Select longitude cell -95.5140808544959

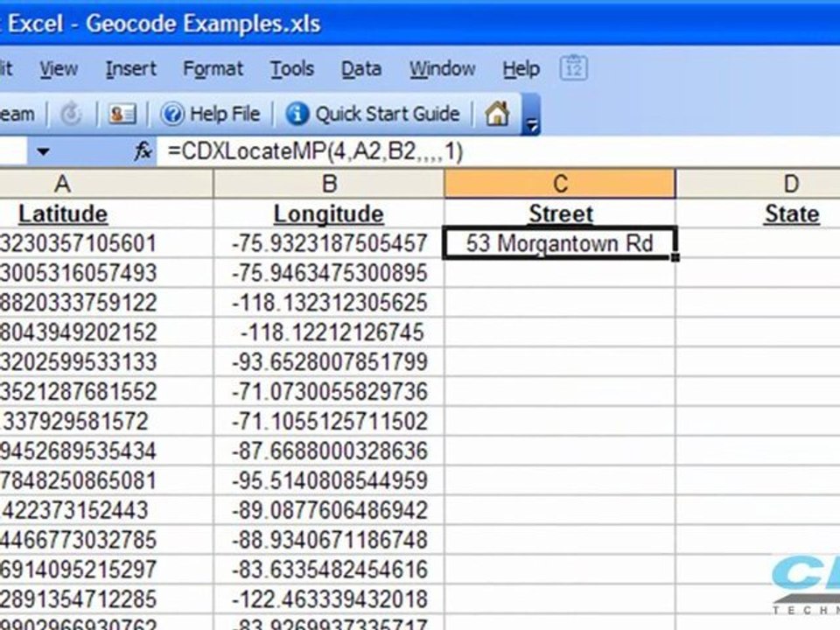pyautogui.click(x=329, y=480)
